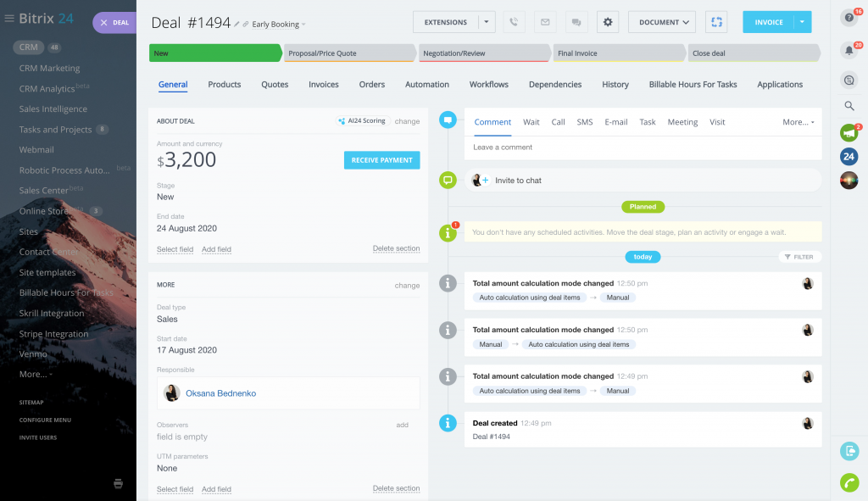
Task: Switch to the Products tab
Action: [x=225, y=85]
